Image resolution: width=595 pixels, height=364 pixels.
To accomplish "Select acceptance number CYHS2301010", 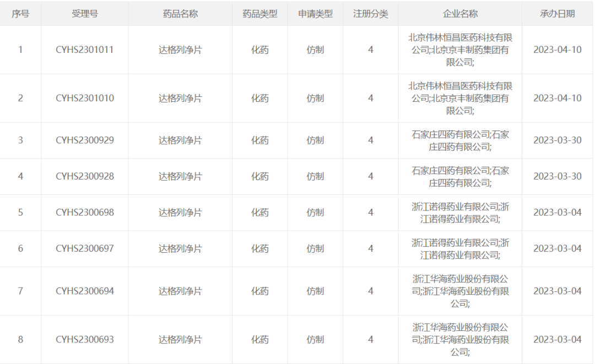I will tap(85, 98).
